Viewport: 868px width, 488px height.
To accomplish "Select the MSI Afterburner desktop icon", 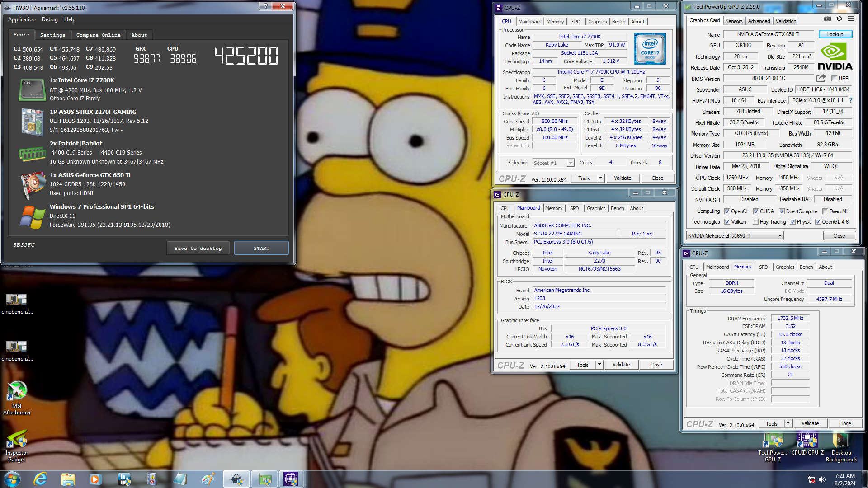I will [x=17, y=398].
